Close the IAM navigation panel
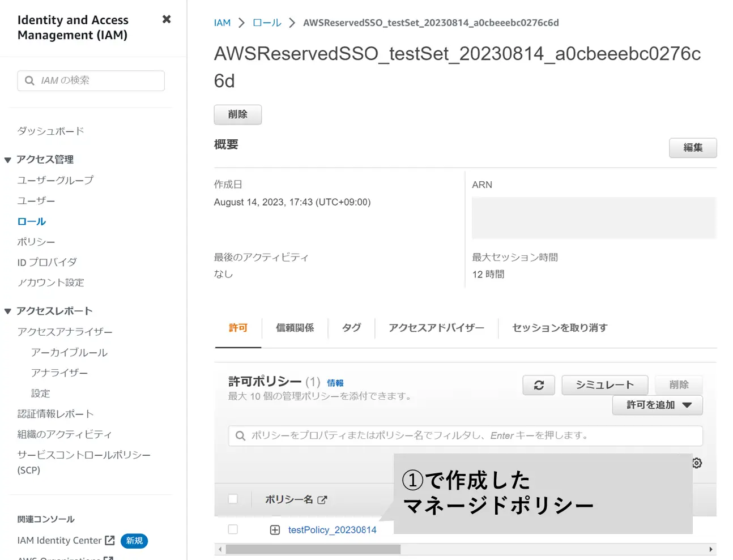 [167, 19]
